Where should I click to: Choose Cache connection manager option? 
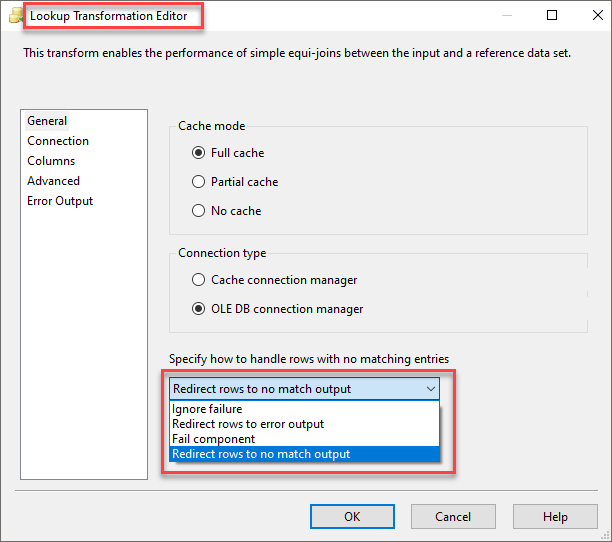click(x=198, y=280)
